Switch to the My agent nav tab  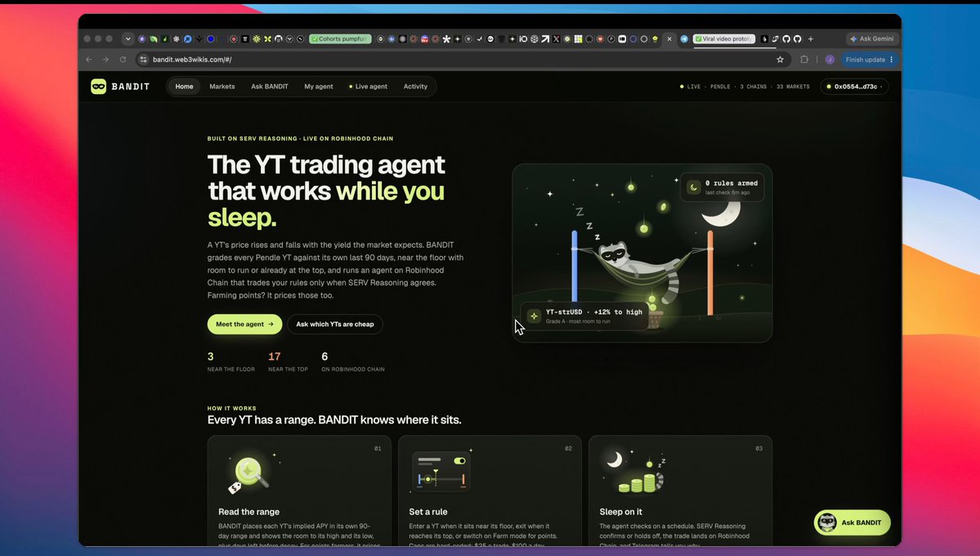tap(319, 87)
